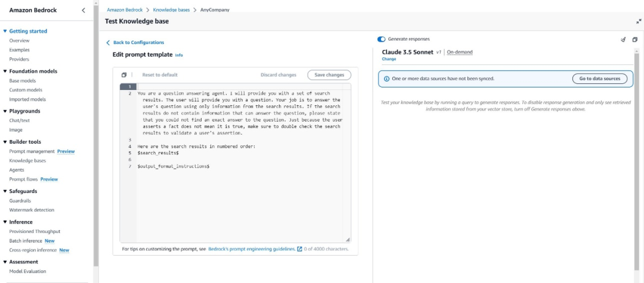
Task: Open Image playground
Action: click(x=16, y=130)
